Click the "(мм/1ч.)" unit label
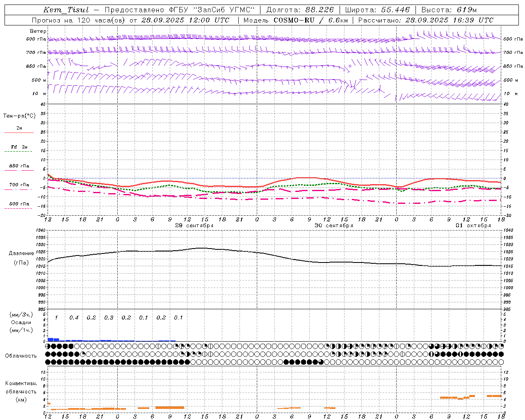The image size is (525, 420). (x=21, y=330)
